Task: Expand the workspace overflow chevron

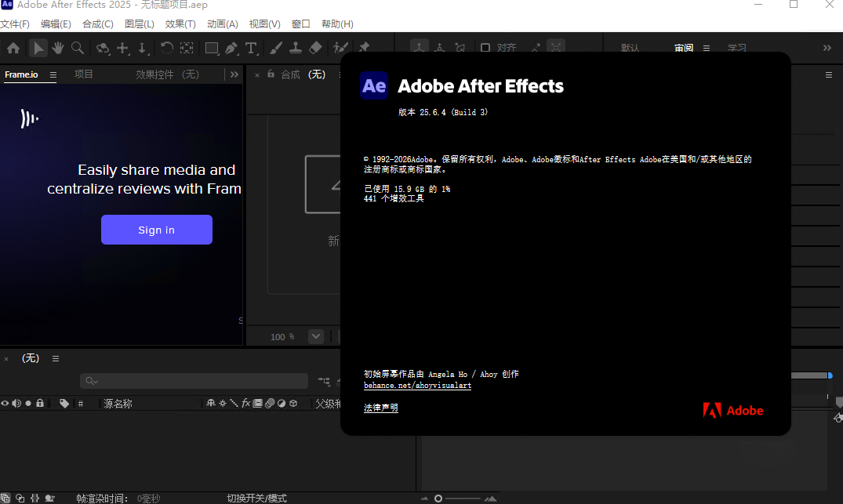Action: click(x=827, y=48)
